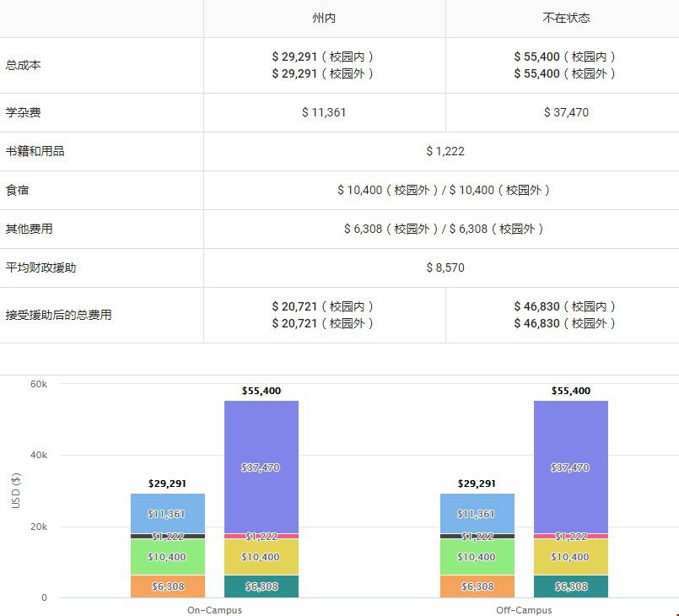The image size is (679, 616).
Task: Click the Off-Campus x-axis label
Action: click(524, 610)
